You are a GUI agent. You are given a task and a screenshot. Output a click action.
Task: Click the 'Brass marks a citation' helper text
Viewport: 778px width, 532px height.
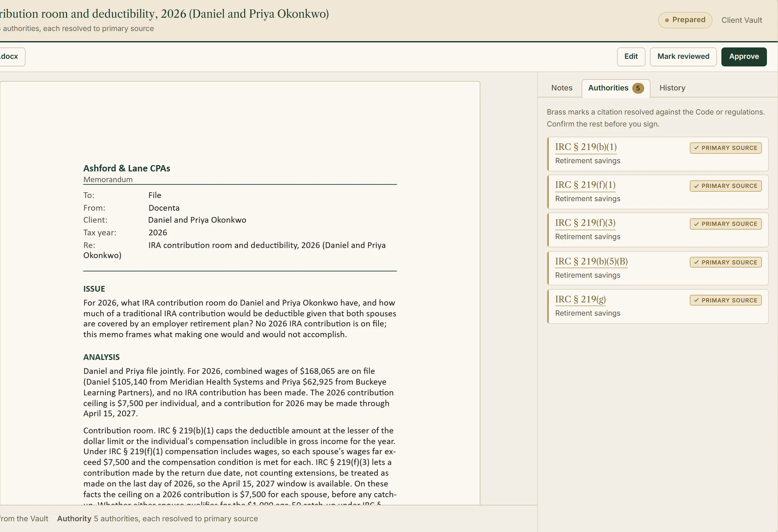[656, 118]
